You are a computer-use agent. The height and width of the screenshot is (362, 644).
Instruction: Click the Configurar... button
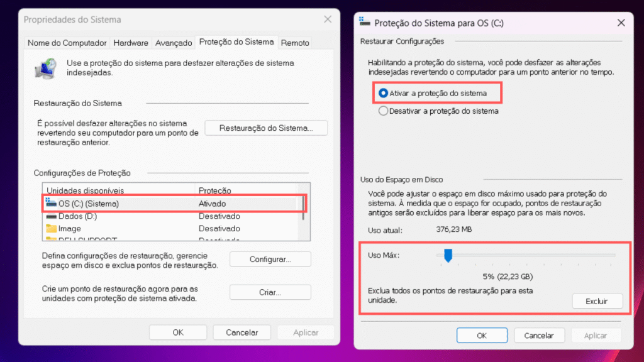(x=270, y=260)
